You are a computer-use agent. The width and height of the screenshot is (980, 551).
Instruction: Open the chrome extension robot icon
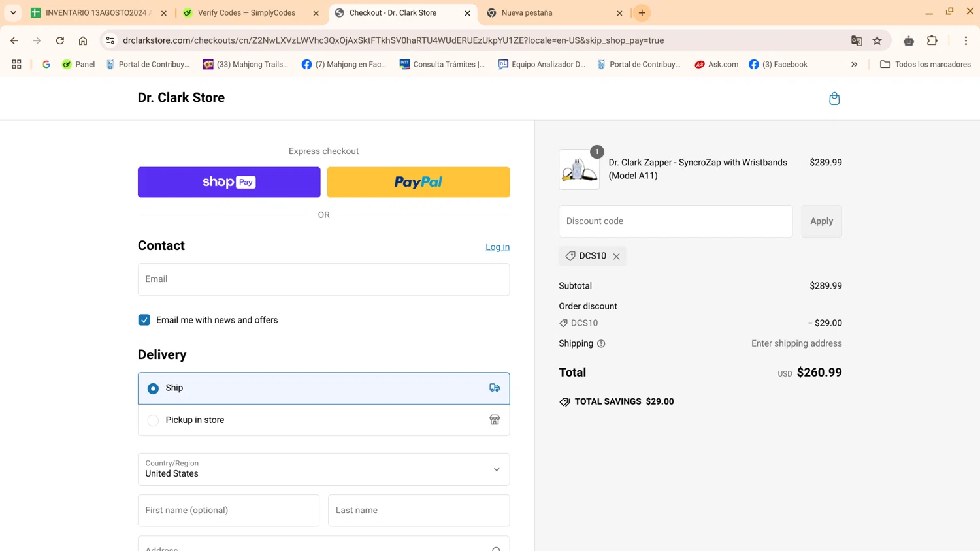(x=909, y=40)
